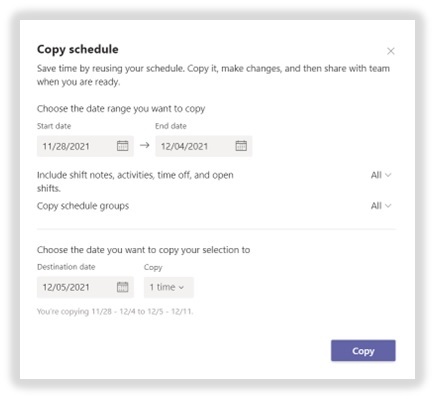
Task: Open the 1 time copy count dropdown
Action: (169, 287)
